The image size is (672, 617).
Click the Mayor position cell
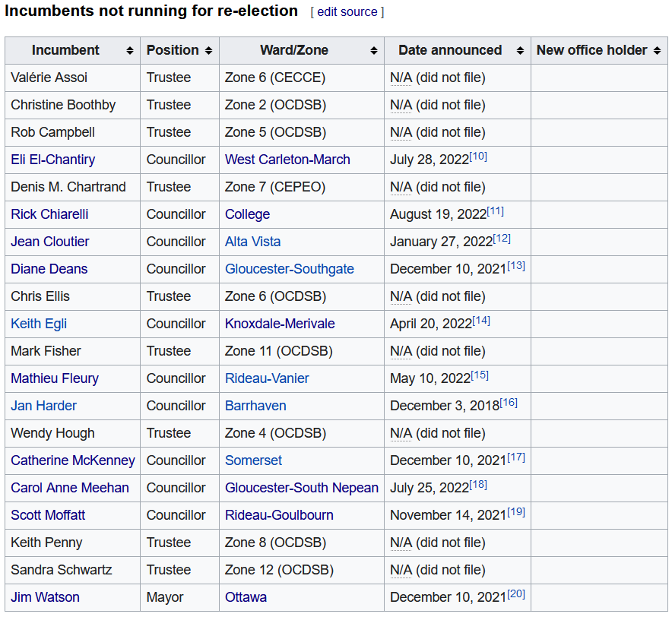click(180, 597)
